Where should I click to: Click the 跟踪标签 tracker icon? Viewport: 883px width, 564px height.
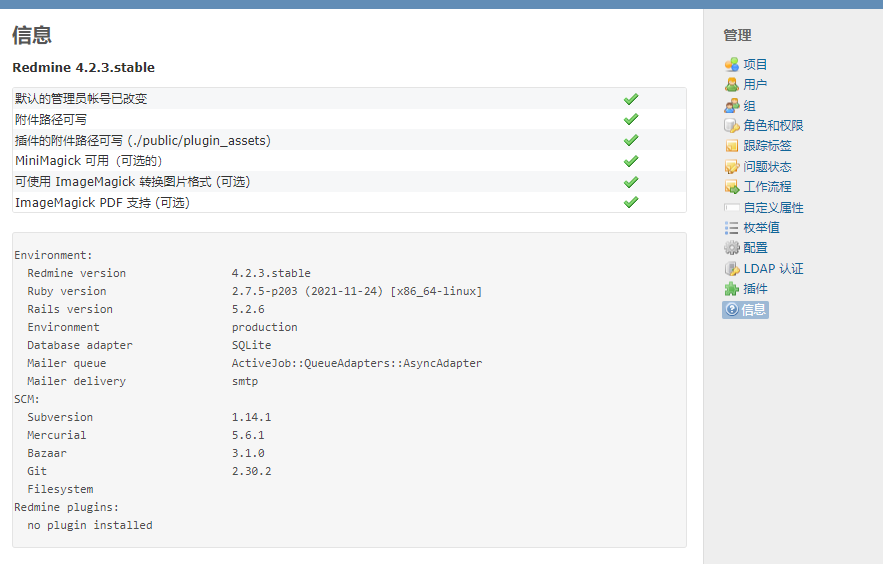click(732, 146)
